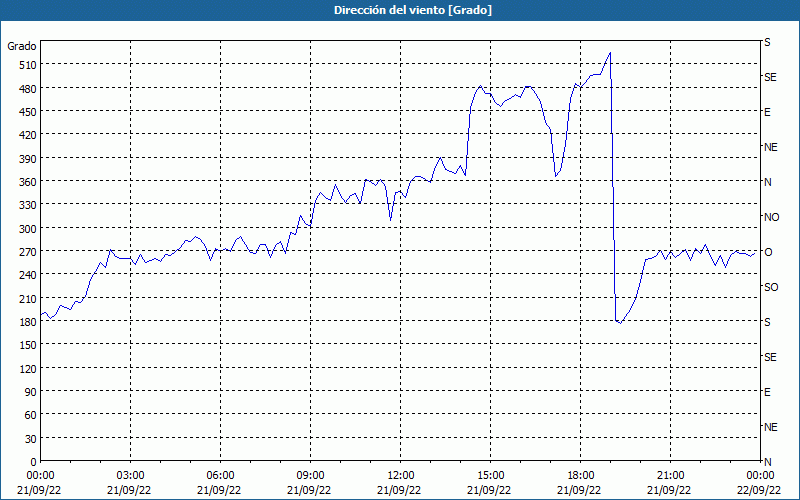Click the 18:00 time axis label
Screen dimensions: 800x500
(581, 476)
